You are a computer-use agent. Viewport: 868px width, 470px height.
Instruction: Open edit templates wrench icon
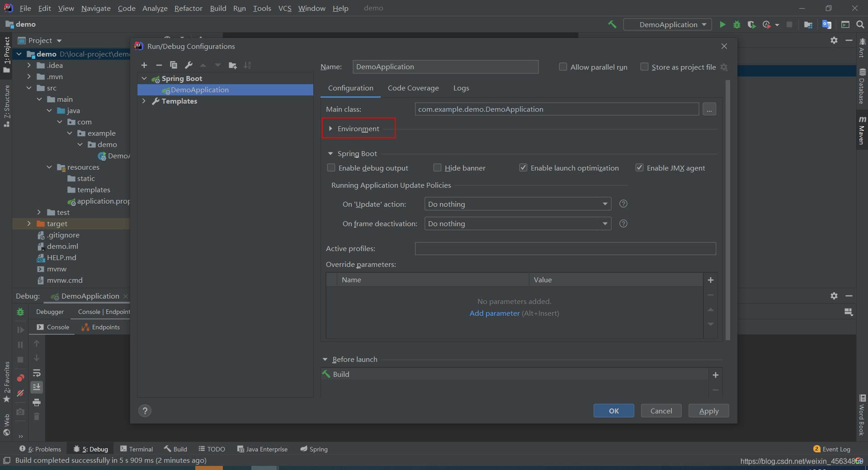(x=189, y=65)
